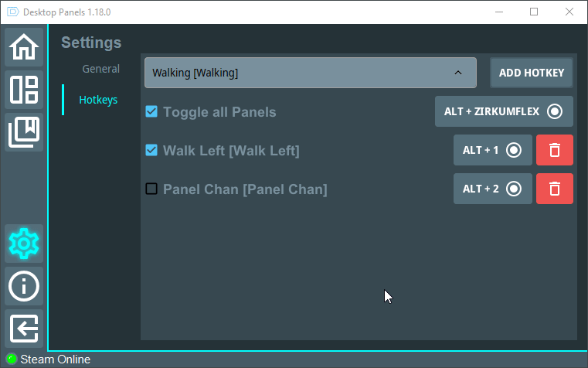Open the Home page icon in sidebar
The image size is (588, 368).
24,47
